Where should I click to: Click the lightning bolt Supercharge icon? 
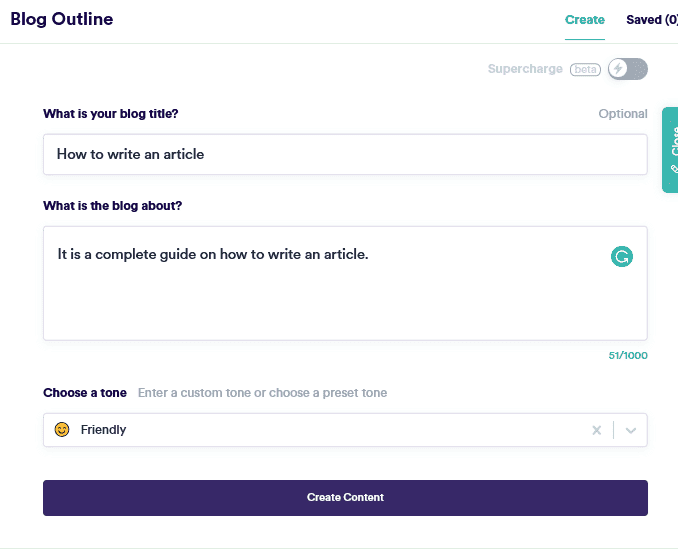pyautogui.click(x=619, y=69)
